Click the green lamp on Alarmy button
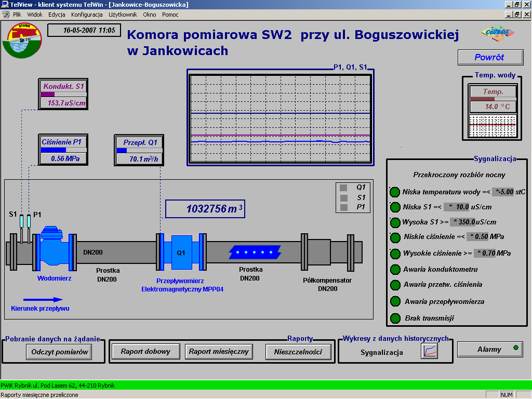The height and width of the screenshot is (399, 532). (x=516, y=348)
